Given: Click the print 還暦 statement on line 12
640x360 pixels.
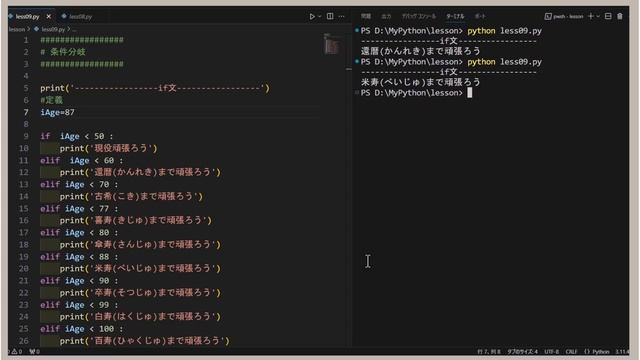Looking at the screenshot, I should click(x=140, y=172).
